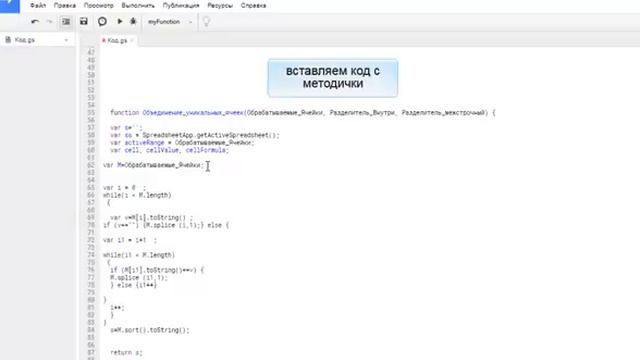
Task: Click the Redo arrow icon
Action: (x=49, y=22)
